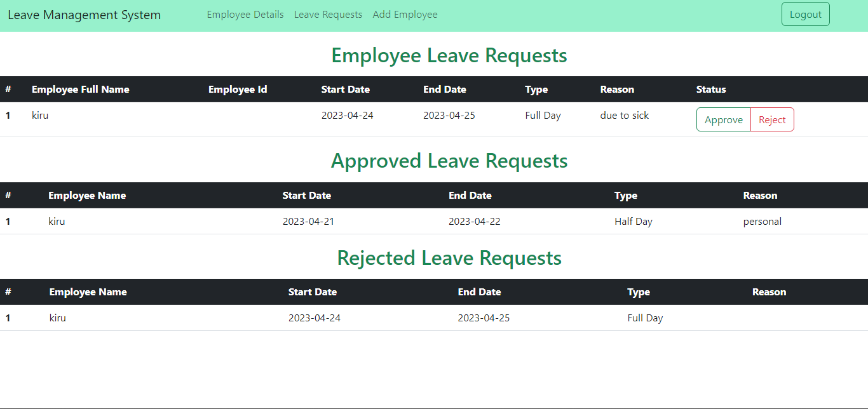Open kiru's profile from rejected requests table
Viewport: 868px width, 409px height.
click(57, 318)
